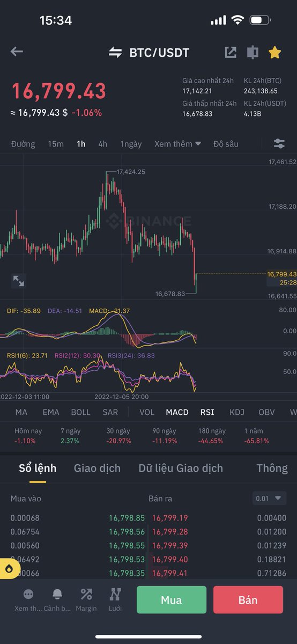This screenshot has width=297, height=644.
Task: Enable the OBV indicator
Action: [266, 412]
